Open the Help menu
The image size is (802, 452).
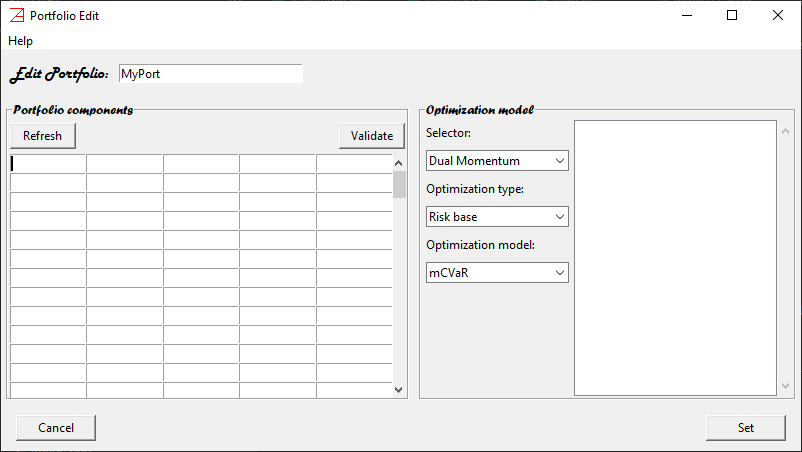[20, 41]
